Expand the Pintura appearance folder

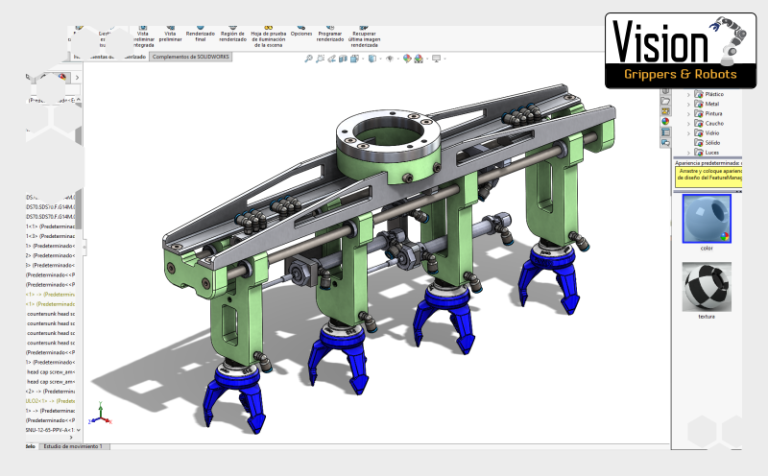point(689,114)
